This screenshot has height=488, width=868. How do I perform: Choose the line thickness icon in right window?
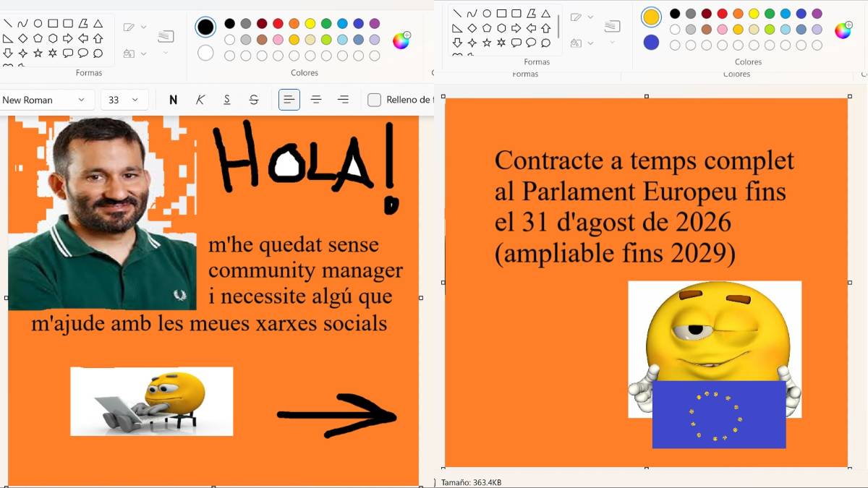tap(612, 27)
